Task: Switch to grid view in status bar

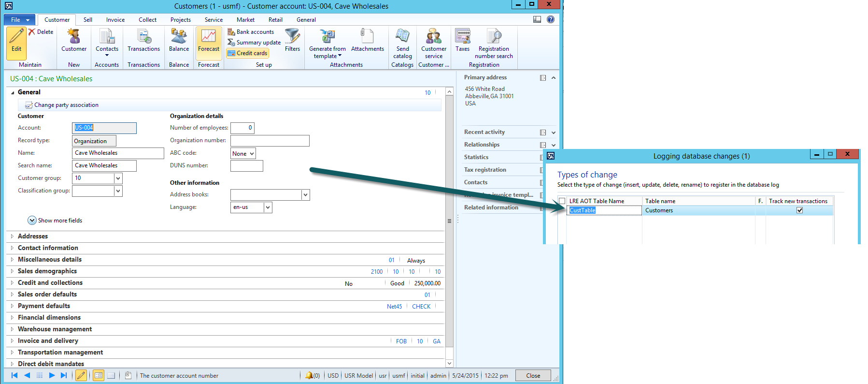Action: 111,375
